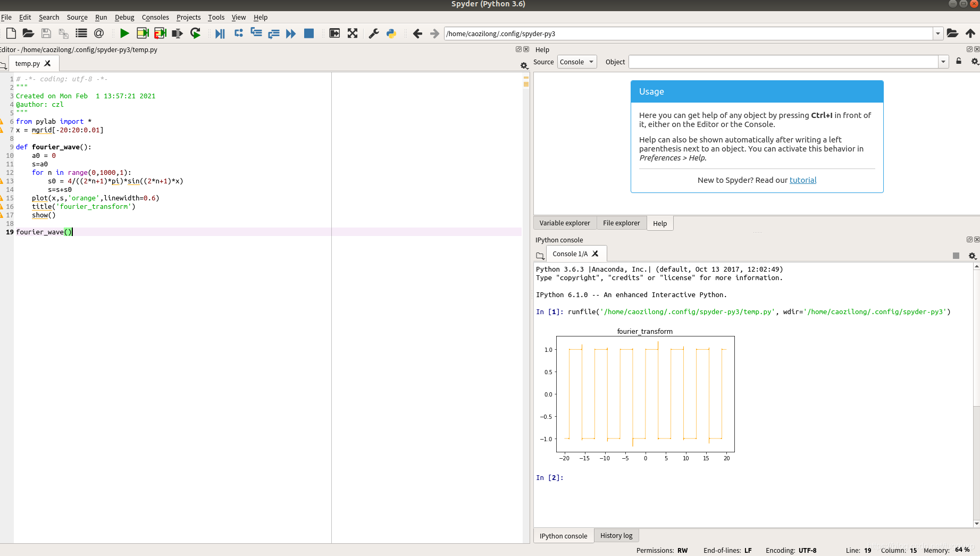Viewport: 980px width, 556px height.
Task: Create a new file with toolbar icon
Action: [11, 33]
